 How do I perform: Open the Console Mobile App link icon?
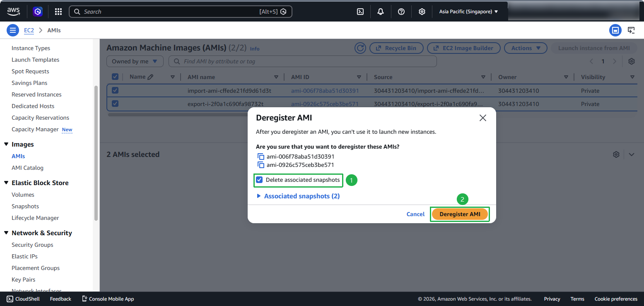84,299
